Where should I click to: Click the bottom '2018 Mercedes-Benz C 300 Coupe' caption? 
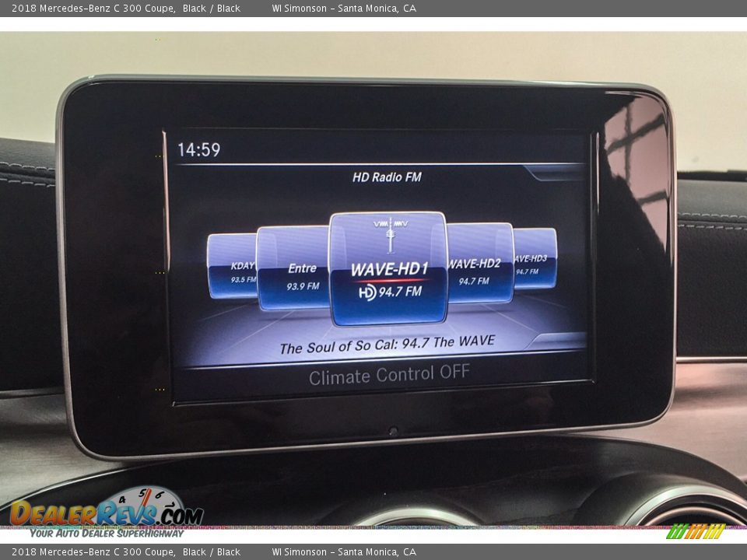click(x=93, y=552)
